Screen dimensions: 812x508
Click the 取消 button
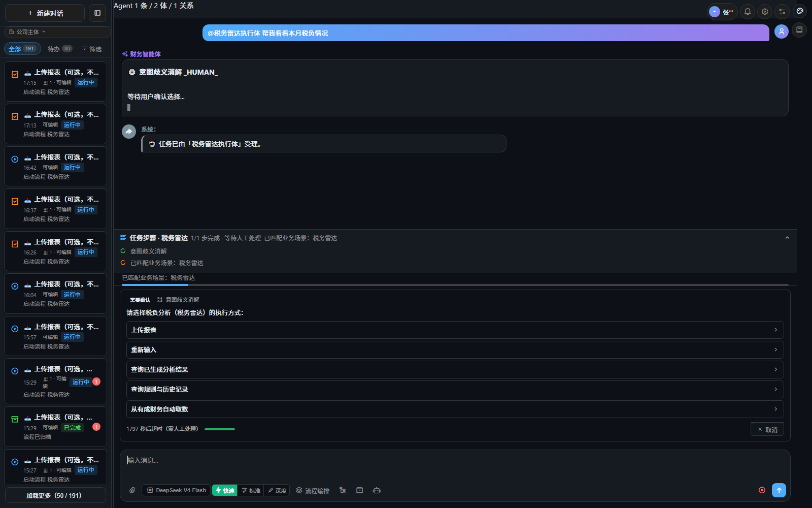(x=767, y=430)
